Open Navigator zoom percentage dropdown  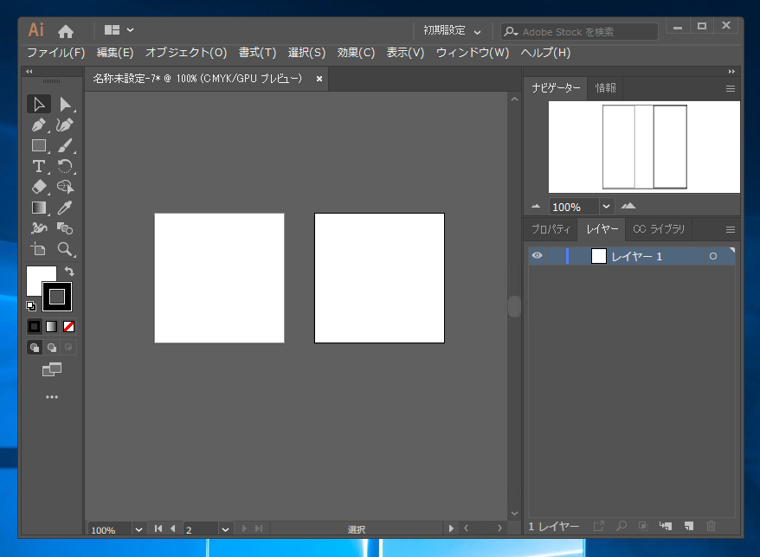pyautogui.click(x=606, y=207)
